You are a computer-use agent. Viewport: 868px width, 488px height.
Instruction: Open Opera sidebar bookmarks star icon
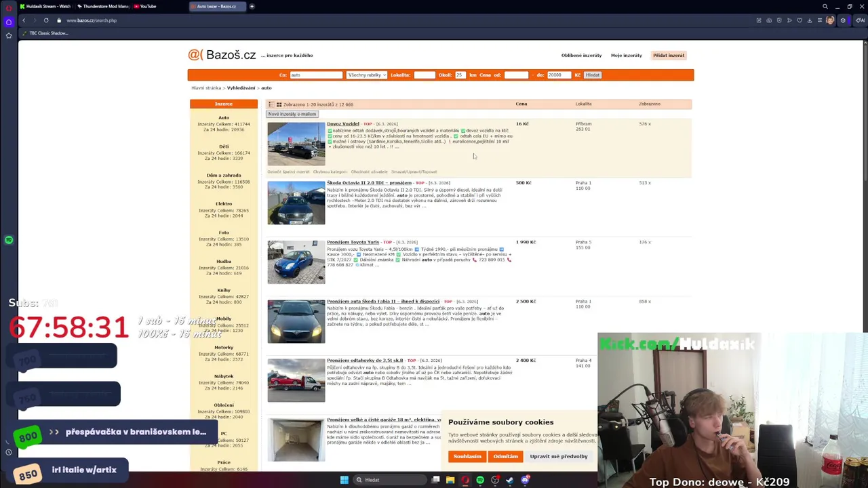point(9,35)
